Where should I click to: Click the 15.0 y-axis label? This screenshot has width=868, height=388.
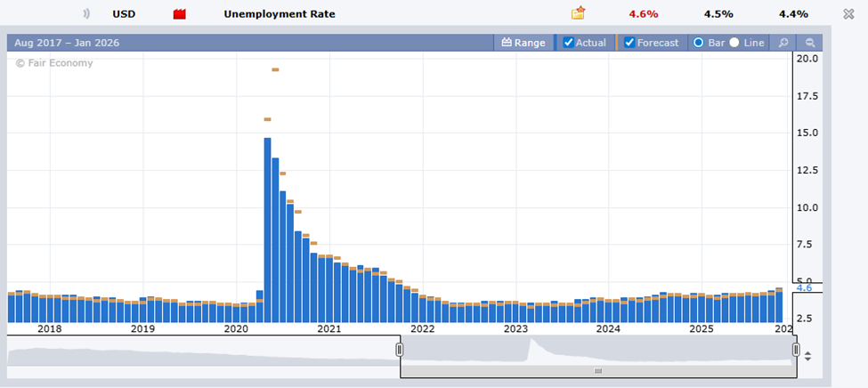[807, 133]
